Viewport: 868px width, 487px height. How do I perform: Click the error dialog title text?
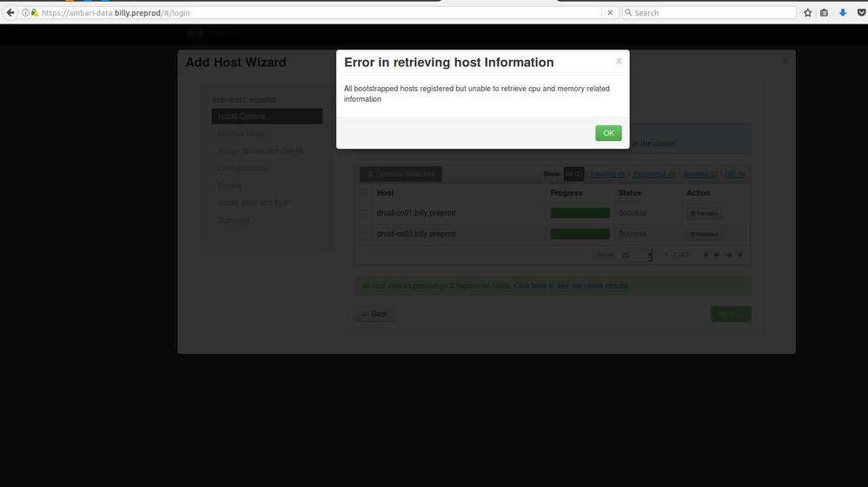tap(449, 62)
